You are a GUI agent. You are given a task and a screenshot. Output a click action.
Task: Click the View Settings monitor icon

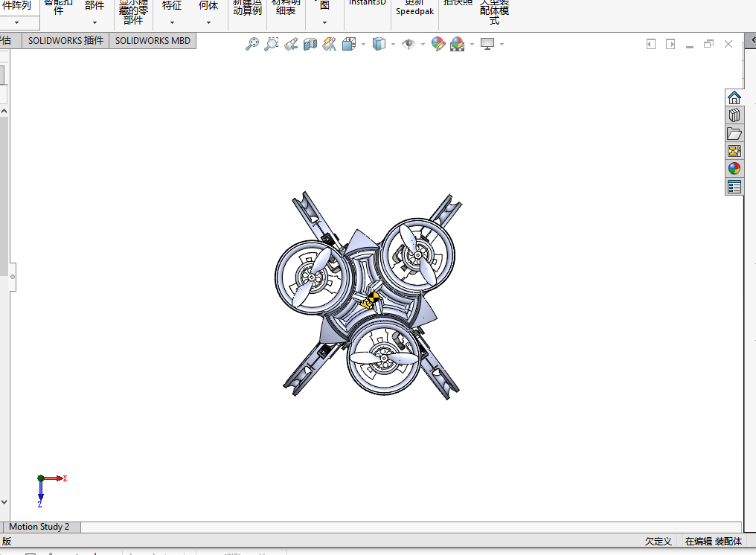487,44
